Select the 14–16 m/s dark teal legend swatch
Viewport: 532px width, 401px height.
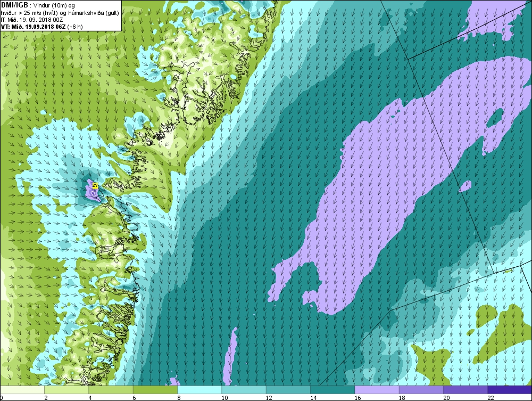[332, 390]
